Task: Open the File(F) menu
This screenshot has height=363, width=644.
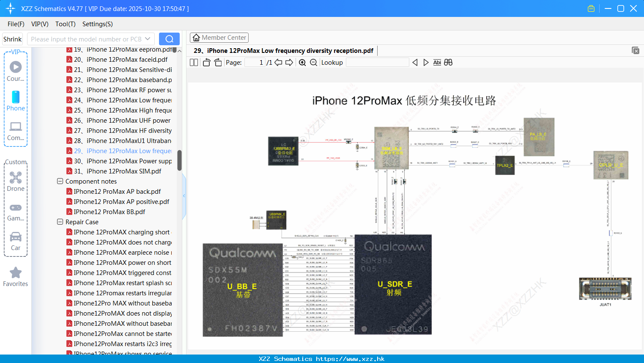Action: coord(16,24)
